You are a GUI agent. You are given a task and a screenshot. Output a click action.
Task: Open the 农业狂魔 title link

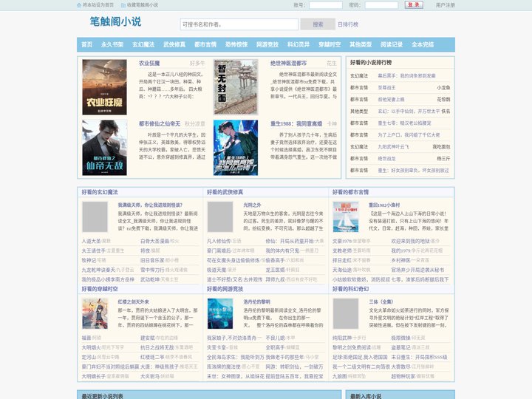click(149, 63)
